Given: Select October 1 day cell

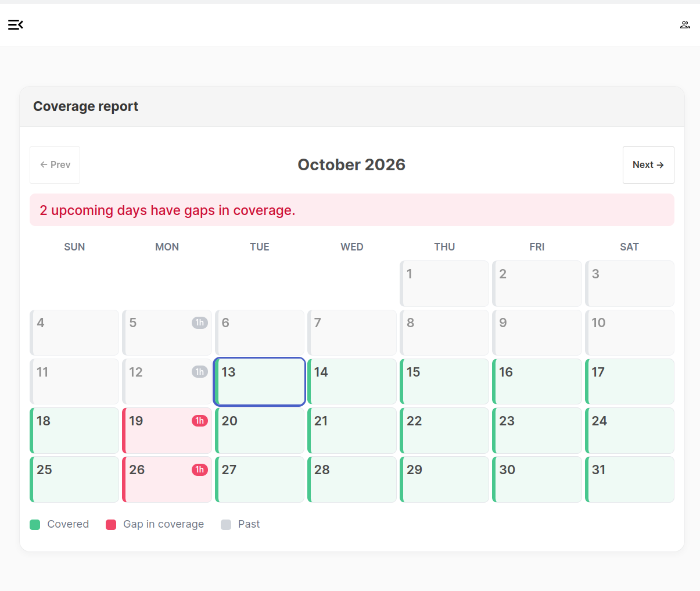Looking at the screenshot, I should tap(444, 284).
